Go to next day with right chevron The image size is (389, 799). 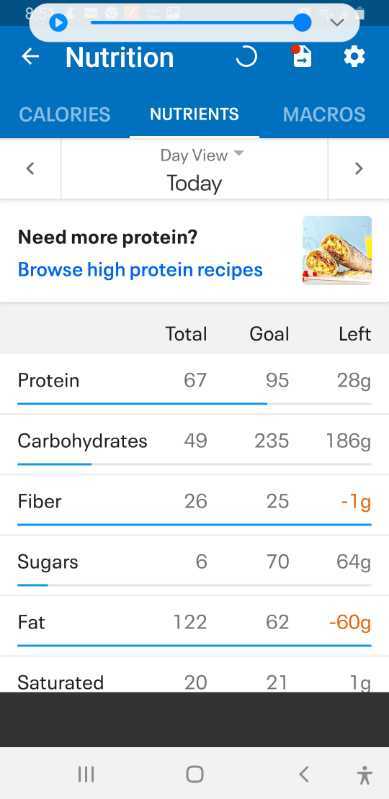click(x=359, y=169)
